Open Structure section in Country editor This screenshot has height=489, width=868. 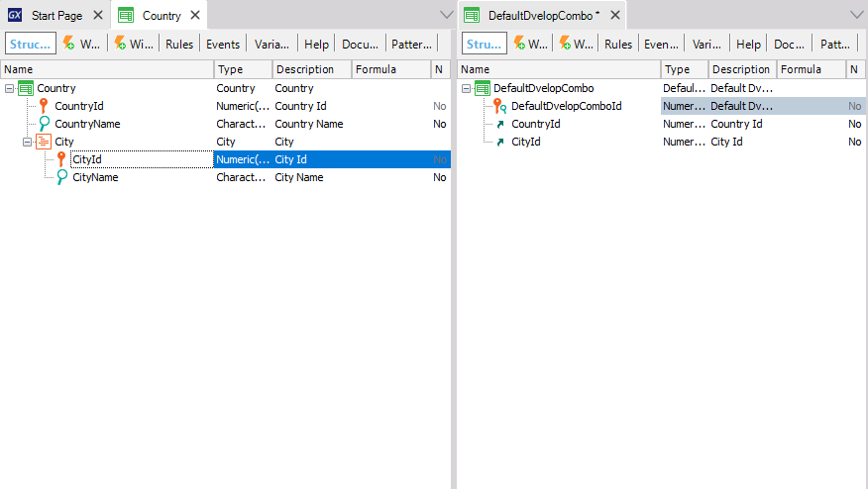31,44
